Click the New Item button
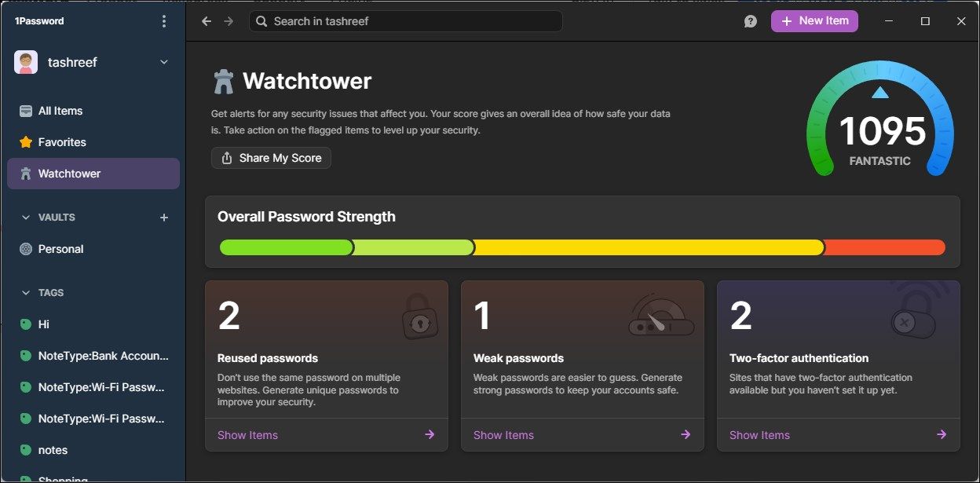This screenshot has width=980, height=483. click(x=814, y=20)
